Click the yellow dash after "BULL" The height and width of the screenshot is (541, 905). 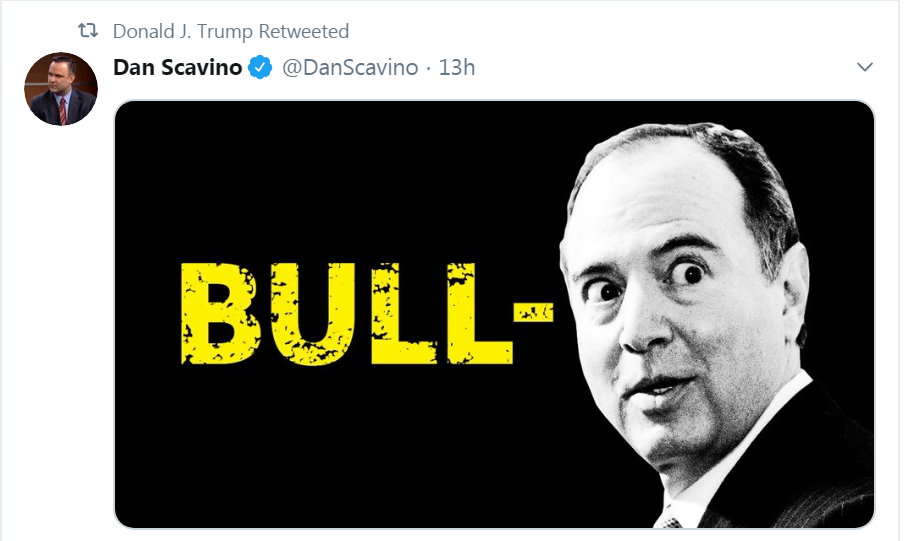click(x=533, y=312)
